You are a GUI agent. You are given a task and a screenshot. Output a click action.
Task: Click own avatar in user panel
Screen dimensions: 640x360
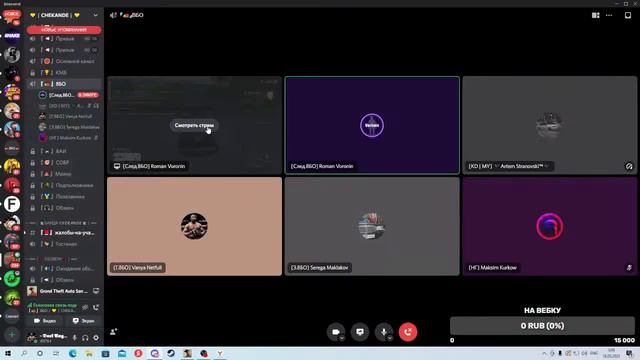coord(32,338)
